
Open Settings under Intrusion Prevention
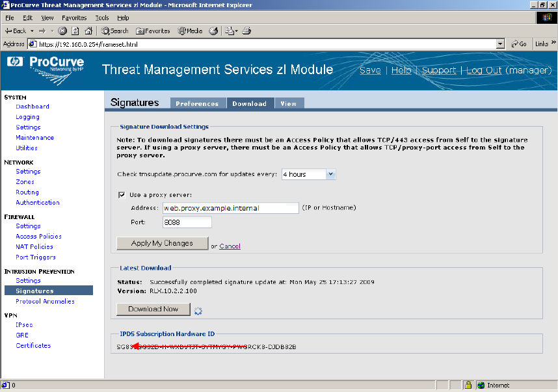click(x=28, y=281)
